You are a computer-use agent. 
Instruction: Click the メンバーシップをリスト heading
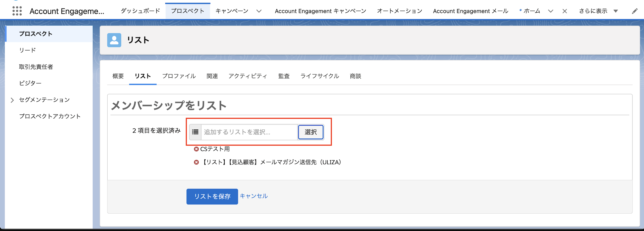[x=169, y=105]
